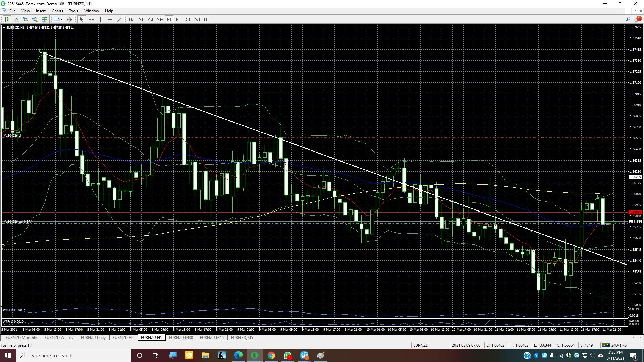The height and width of the screenshot is (362, 644).
Task: Click the Zoom Out magnifier
Action: click(x=35, y=19)
